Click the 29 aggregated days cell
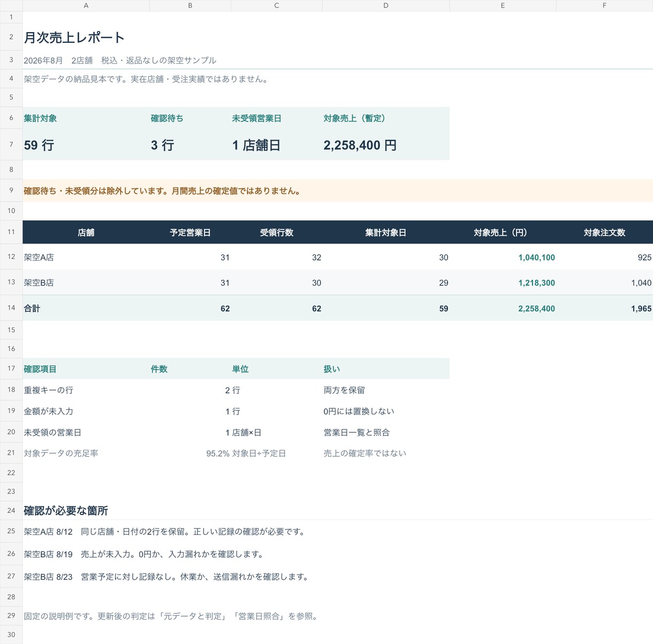Viewport: 653px width, 644px height. [x=386, y=283]
